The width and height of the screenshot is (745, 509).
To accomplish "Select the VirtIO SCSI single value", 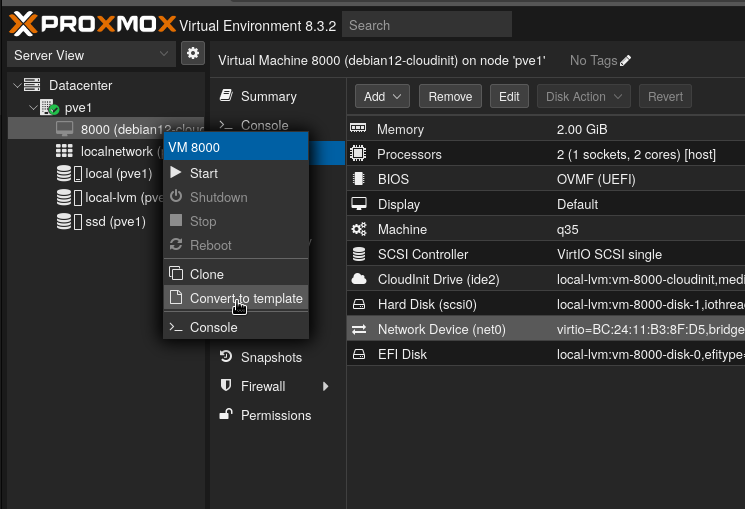I will 609,254.
